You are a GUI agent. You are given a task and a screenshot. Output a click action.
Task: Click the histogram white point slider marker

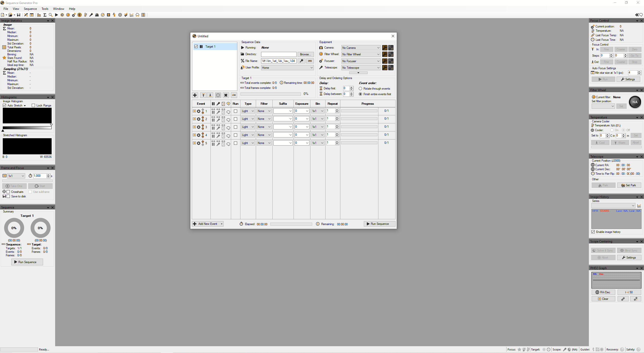point(51,125)
